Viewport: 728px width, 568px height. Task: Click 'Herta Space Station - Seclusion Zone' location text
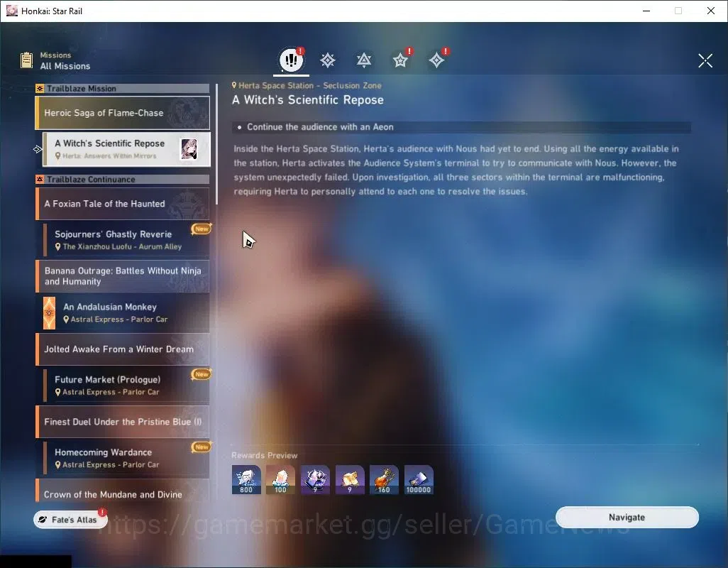coord(310,85)
